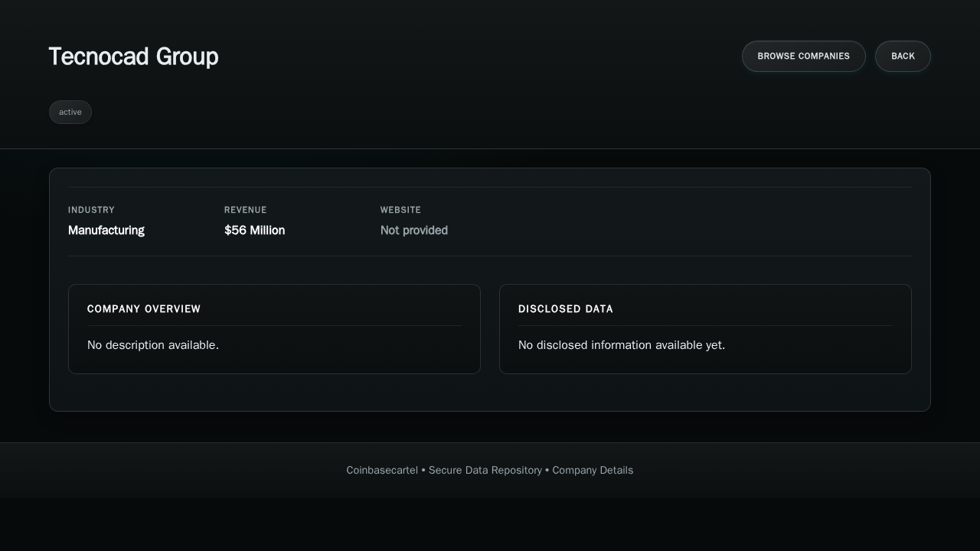Click the Tecnocad Group page title
980x551 pixels.
133,57
